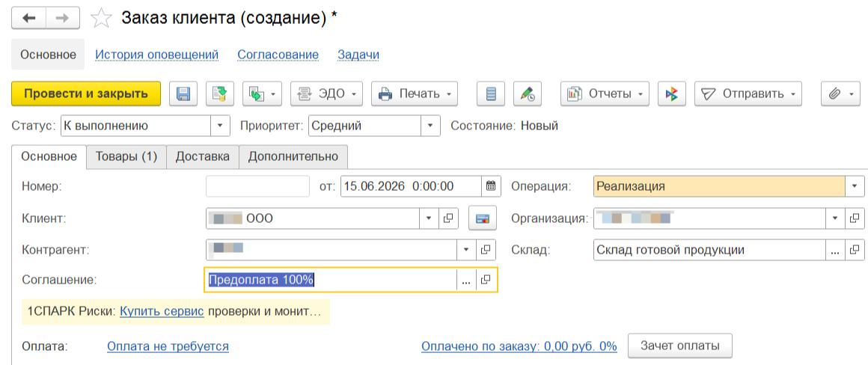Switch to the Дополнительно tab
The width and height of the screenshot is (868, 365).
click(x=293, y=156)
